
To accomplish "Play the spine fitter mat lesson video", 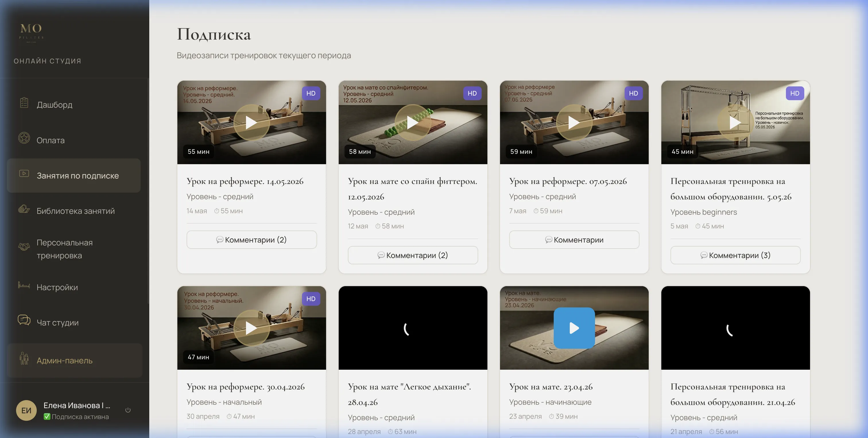I will point(412,123).
